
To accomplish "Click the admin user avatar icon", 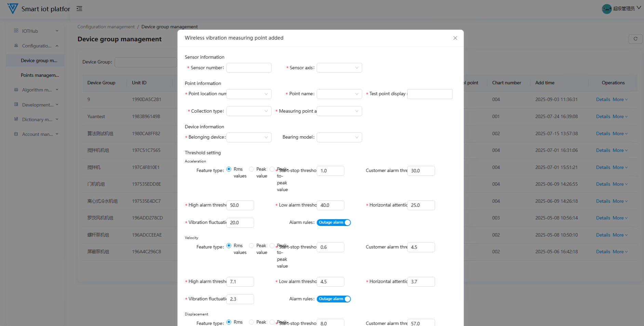I will click(x=606, y=9).
